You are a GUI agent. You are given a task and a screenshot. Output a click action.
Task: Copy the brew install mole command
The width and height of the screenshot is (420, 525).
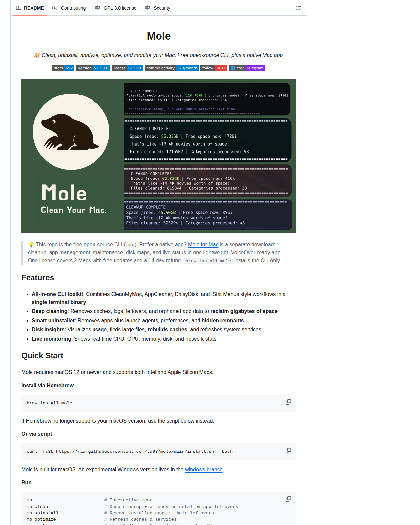coord(288,402)
